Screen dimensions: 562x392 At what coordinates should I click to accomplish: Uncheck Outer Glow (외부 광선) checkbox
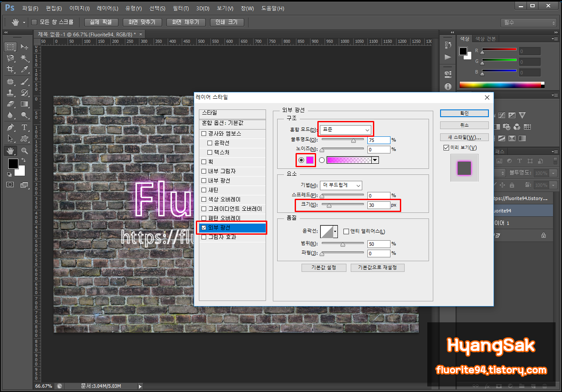[204, 228]
